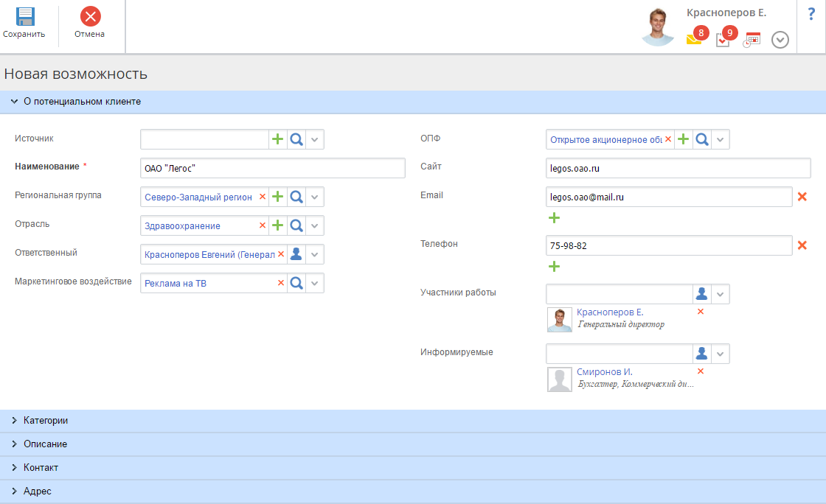826x504 pixels.
Task: Open the user menu dropdown arrow
Action: click(780, 40)
